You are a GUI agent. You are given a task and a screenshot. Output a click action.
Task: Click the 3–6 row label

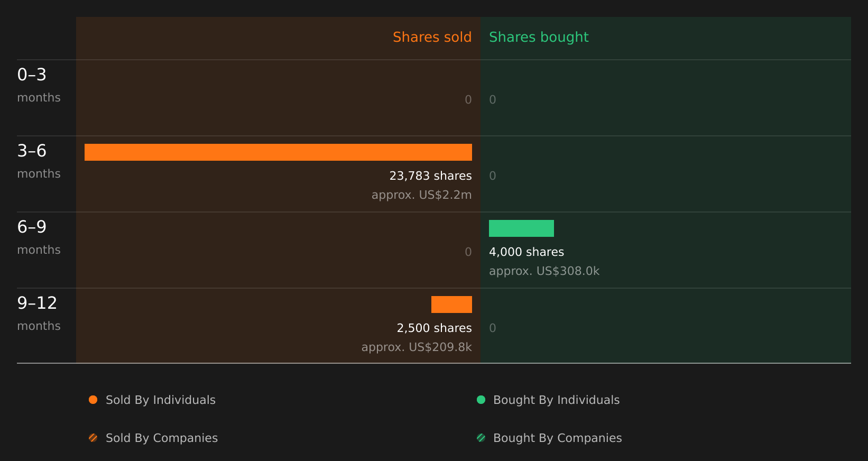coord(32,151)
